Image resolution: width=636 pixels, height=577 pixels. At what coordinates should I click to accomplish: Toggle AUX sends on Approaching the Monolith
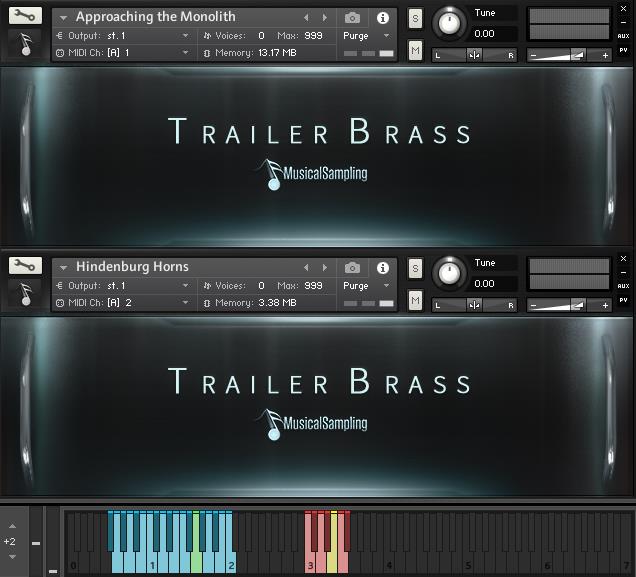[x=623, y=36]
